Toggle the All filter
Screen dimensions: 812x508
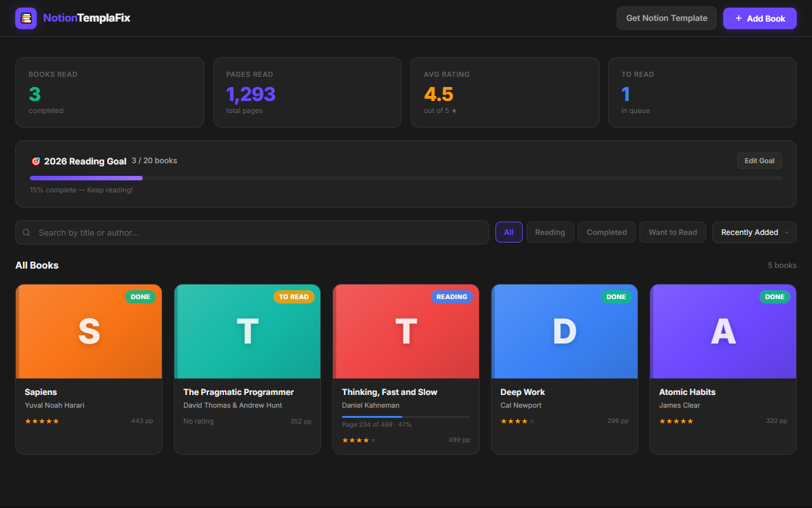click(509, 232)
